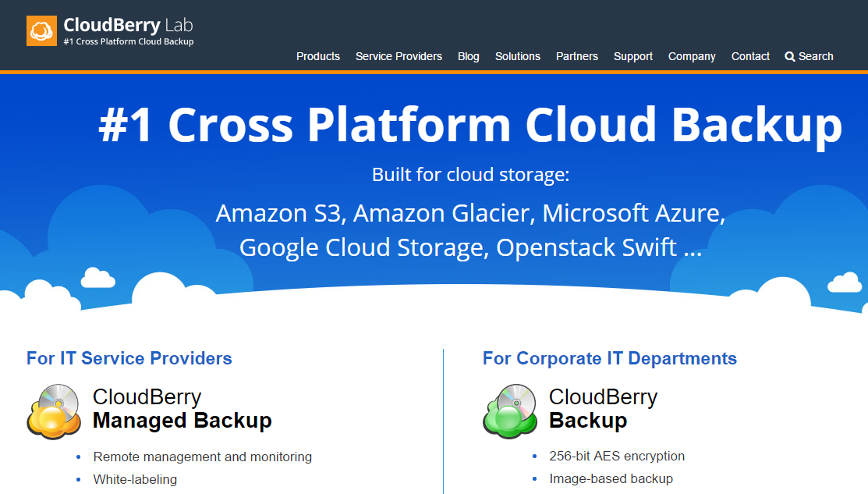The width and height of the screenshot is (868, 494).
Task: Click the '#1 Cross Platform Cloud Backup' tagline under logo
Action: (x=129, y=41)
